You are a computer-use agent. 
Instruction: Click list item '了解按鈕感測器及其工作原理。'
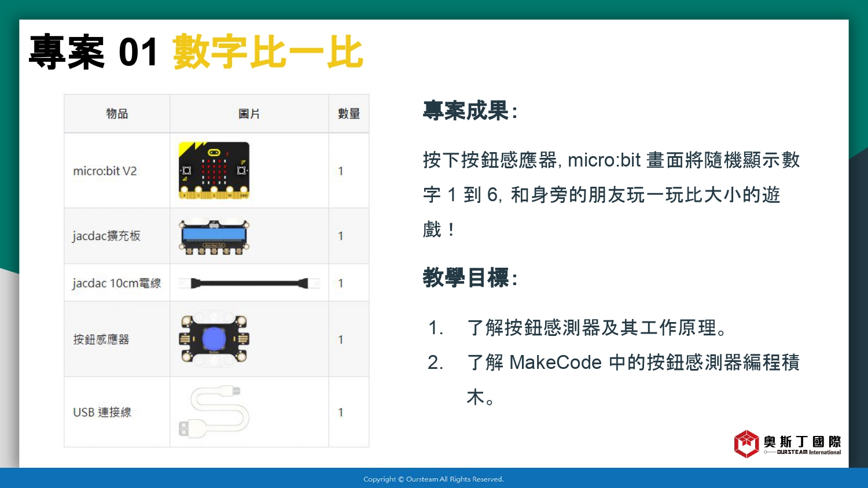(597, 328)
